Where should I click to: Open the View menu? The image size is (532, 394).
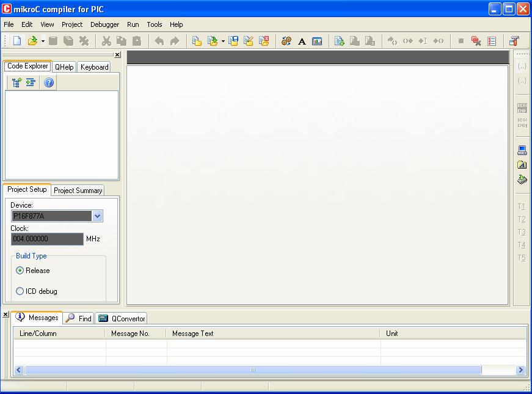(47, 24)
